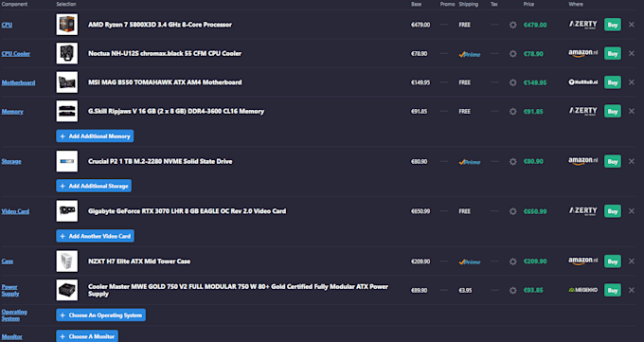Remove the NZXT H7 Elite case
This screenshot has width=644, height=342.
(x=632, y=261)
